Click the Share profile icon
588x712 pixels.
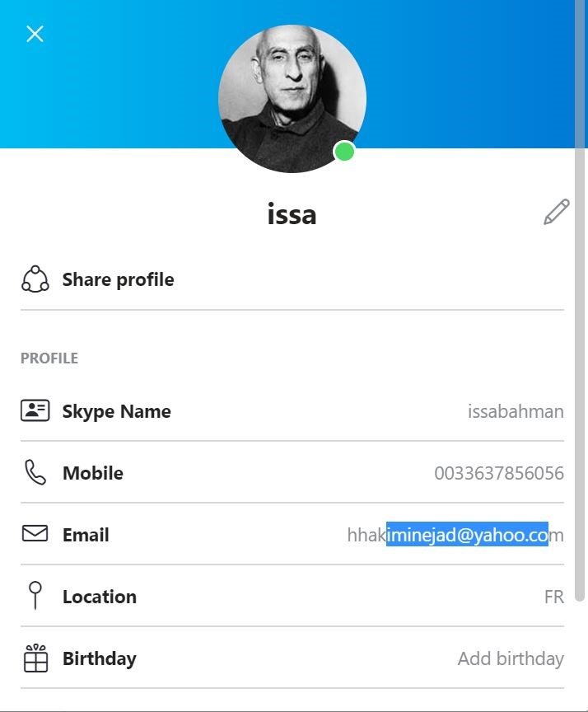click(x=35, y=279)
